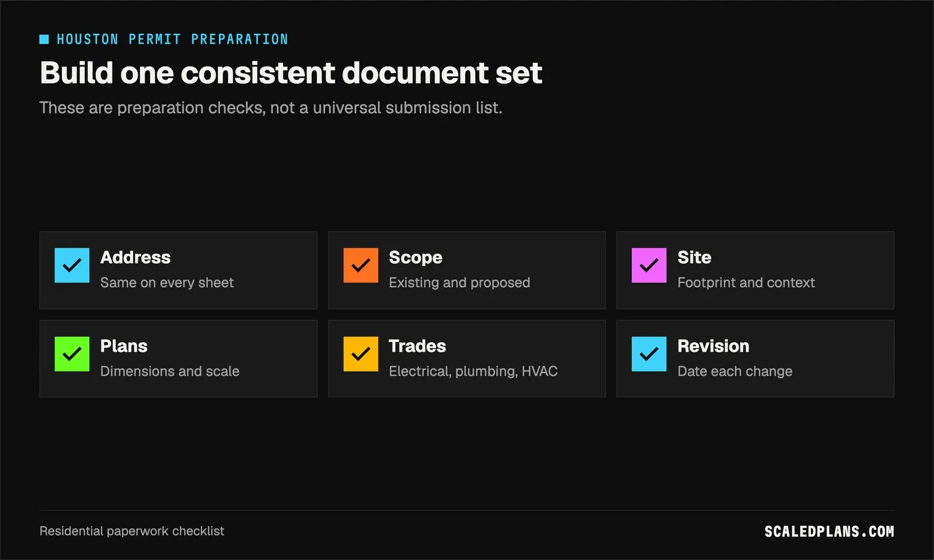
Task: Click subtitle about preparation checks
Action: [x=271, y=108]
